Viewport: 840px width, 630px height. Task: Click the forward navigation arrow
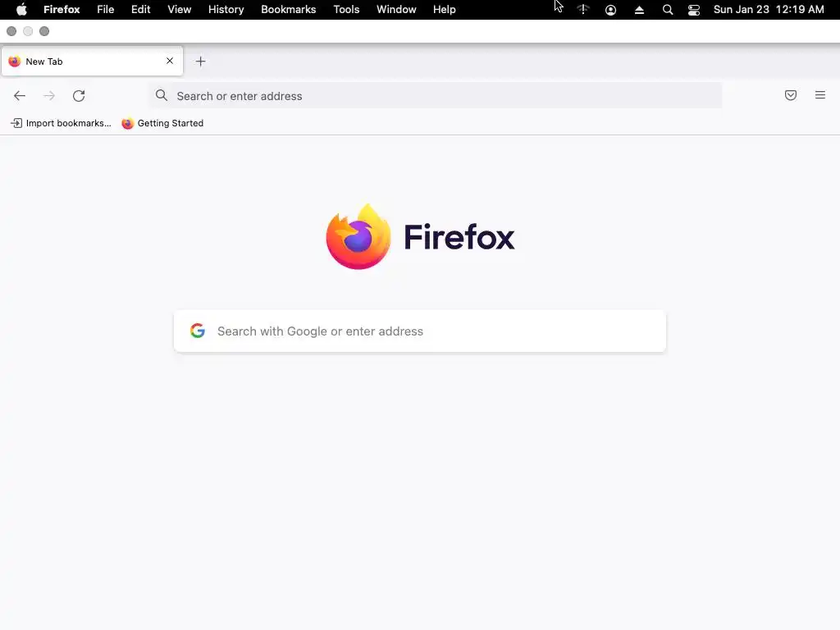pos(49,96)
